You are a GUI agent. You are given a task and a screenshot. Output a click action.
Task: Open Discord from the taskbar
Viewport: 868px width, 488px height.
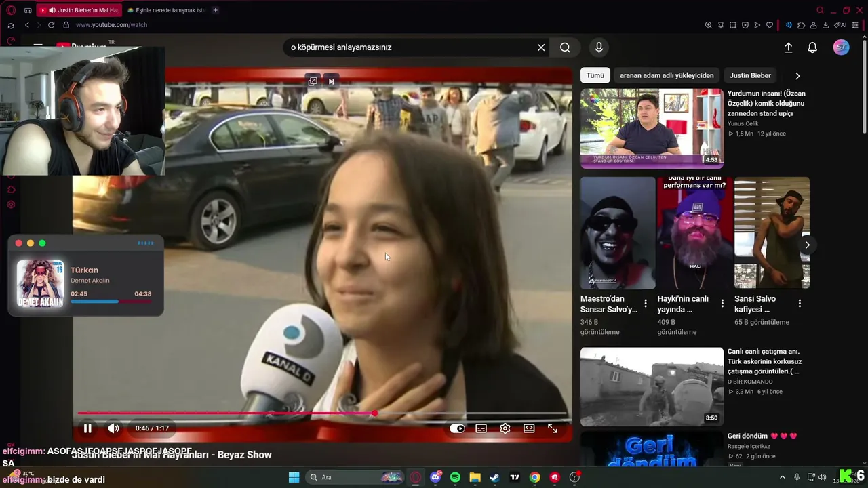tap(435, 477)
